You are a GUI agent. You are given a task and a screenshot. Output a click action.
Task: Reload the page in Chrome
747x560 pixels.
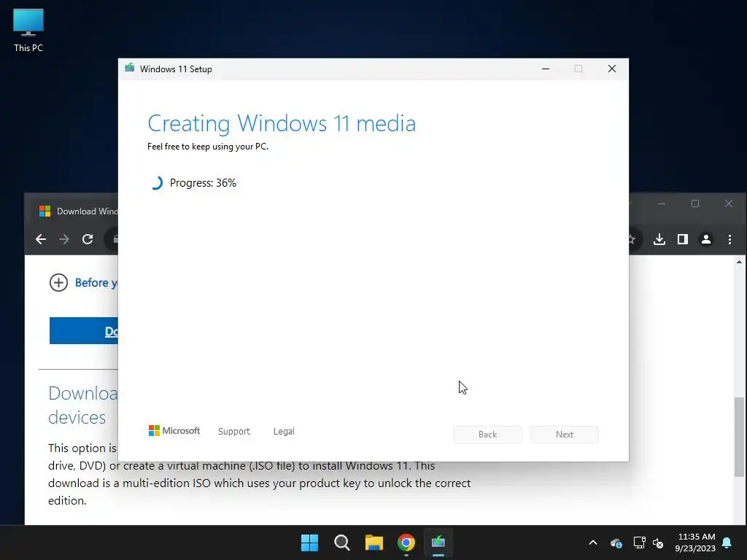[88, 239]
